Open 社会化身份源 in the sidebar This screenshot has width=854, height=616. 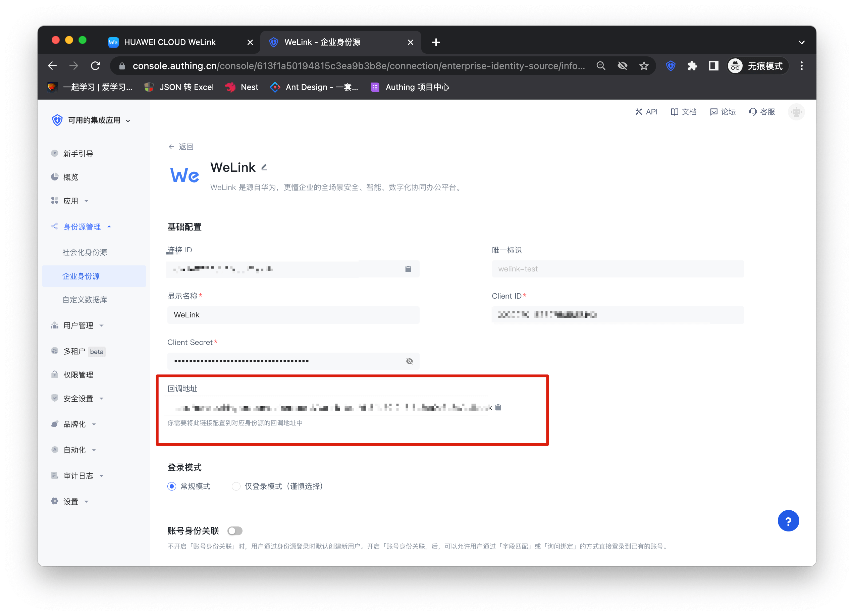point(85,252)
